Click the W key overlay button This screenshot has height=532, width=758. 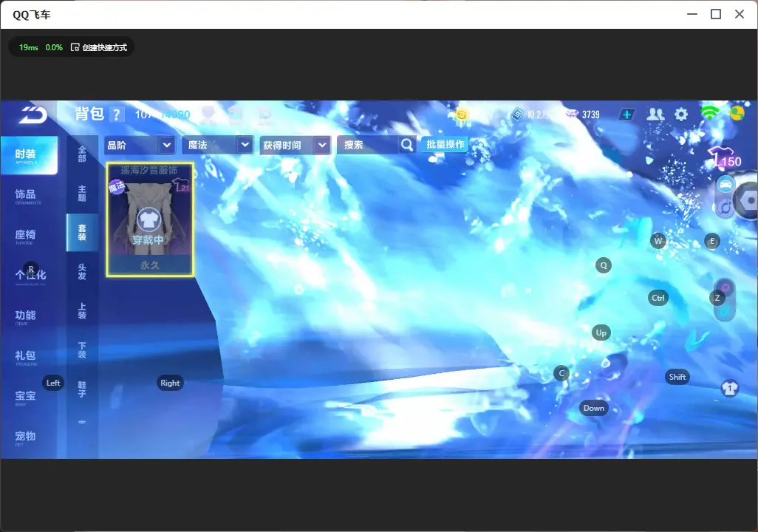click(x=658, y=241)
